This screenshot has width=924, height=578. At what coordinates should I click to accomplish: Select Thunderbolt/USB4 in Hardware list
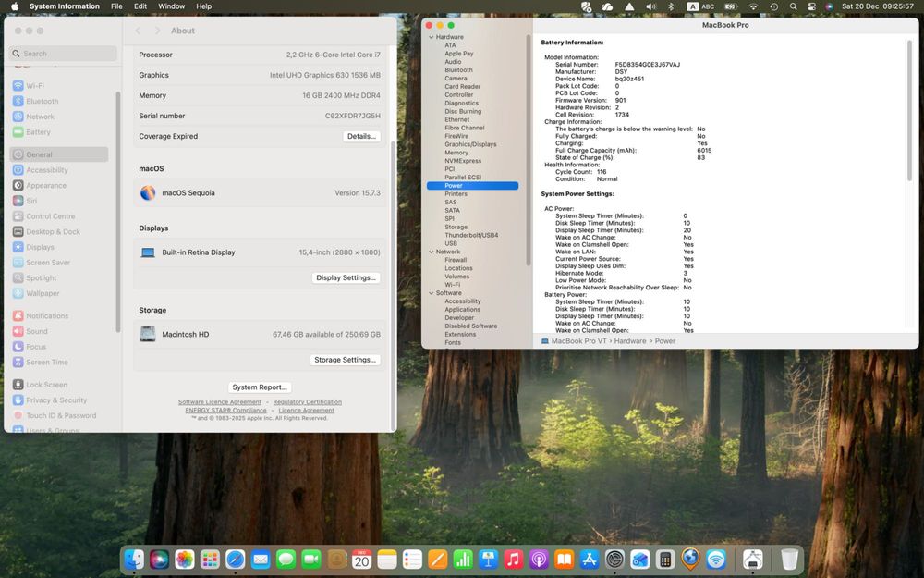click(x=471, y=235)
